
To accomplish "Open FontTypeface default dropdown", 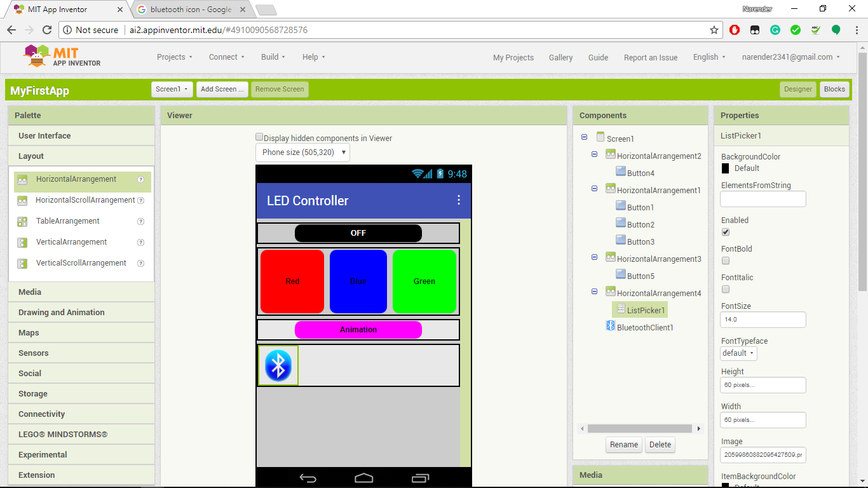I will [738, 353].
